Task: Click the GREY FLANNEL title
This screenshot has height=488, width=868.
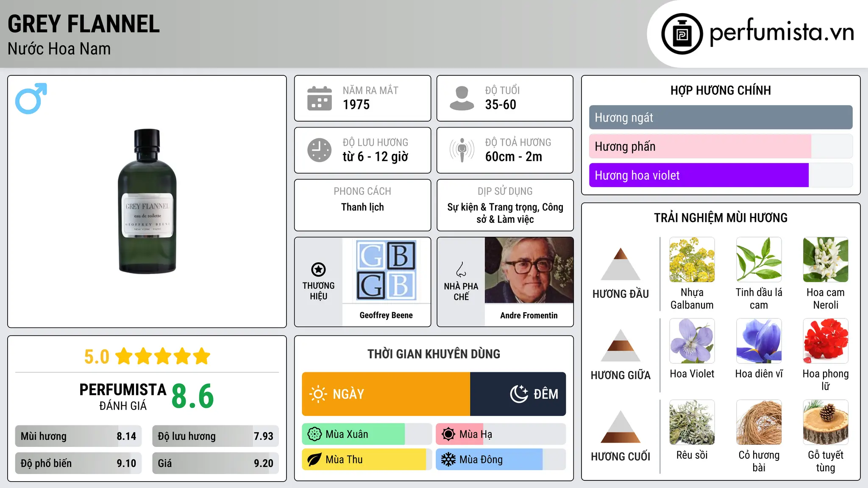Action: [84, 24]
